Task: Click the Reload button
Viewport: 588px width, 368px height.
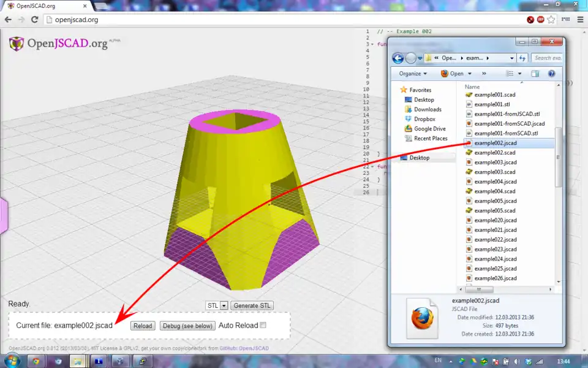Action: [x=143, y=326]
